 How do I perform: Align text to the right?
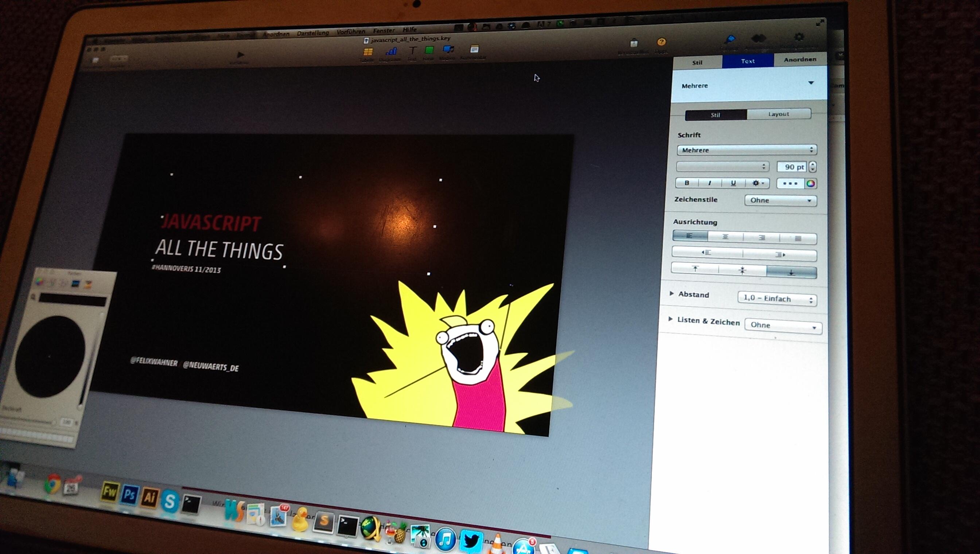[x=762, y=237]
